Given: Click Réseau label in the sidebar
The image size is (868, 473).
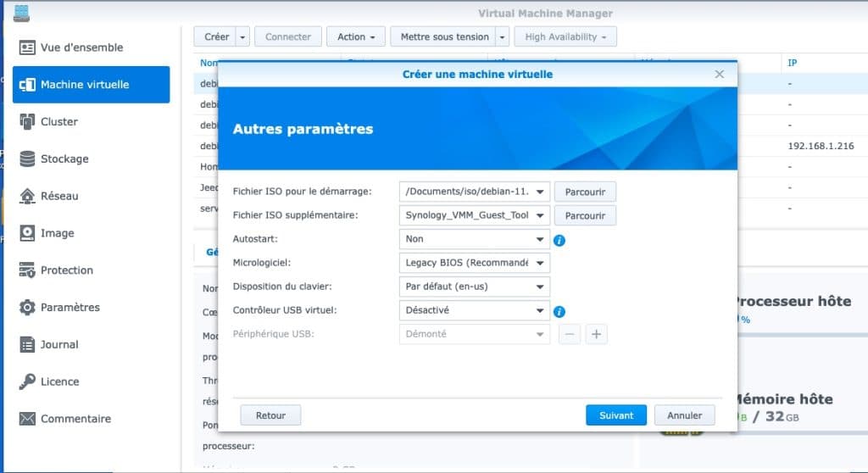Looking at the screenshot, I should [x=59, y=196].
